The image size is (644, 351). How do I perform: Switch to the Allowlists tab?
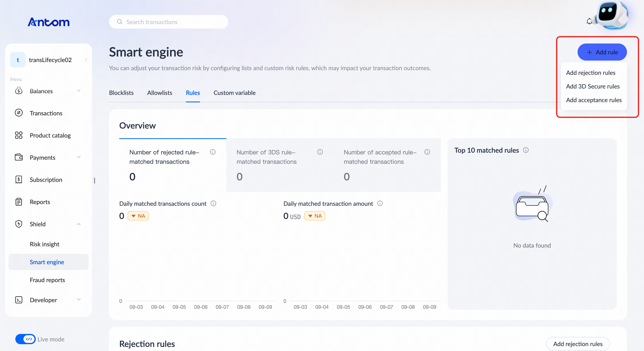(x=160, y=93)
